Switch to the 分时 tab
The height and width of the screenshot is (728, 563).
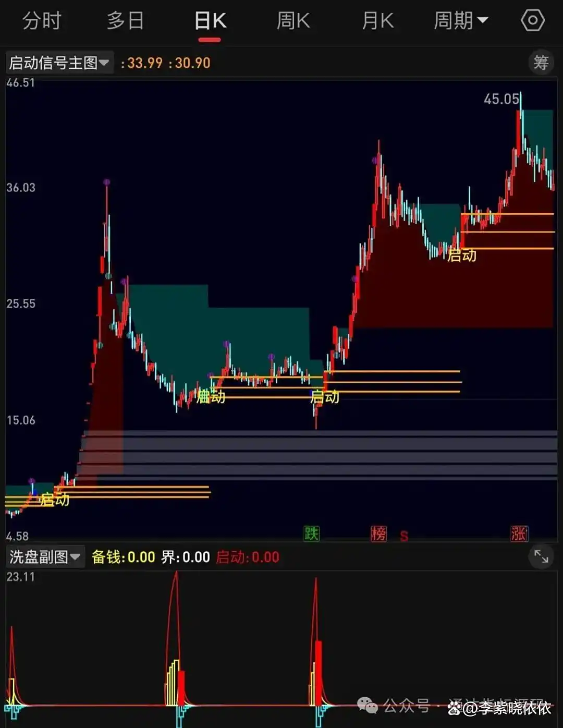(42, 21)
